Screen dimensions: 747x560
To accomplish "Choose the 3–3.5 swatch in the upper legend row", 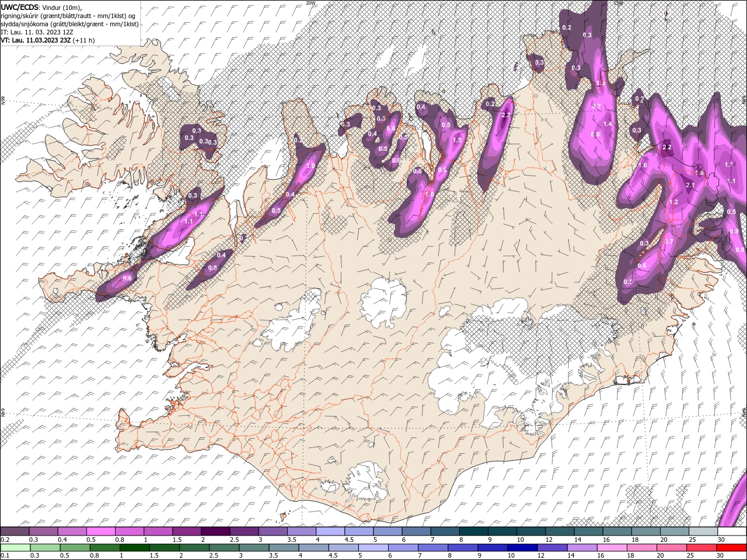I will 273,531.
